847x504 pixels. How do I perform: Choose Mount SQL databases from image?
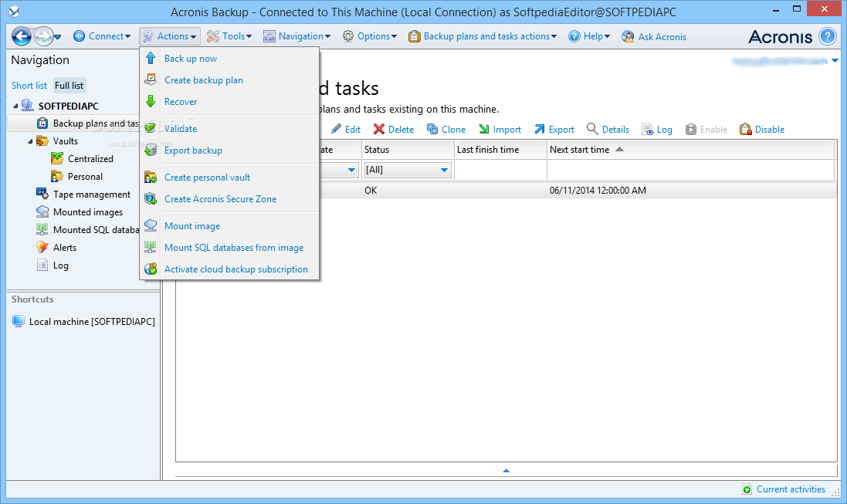[x=233, y=248]
